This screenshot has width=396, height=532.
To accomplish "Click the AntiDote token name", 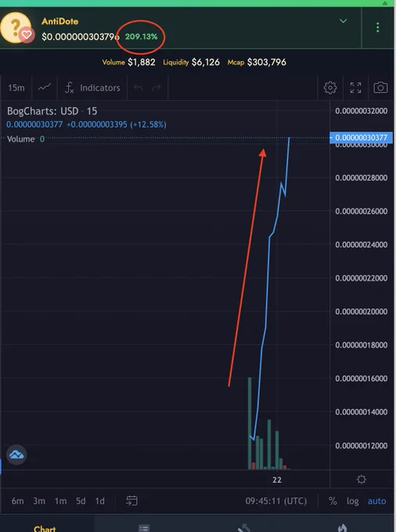I will pos(59,21).
